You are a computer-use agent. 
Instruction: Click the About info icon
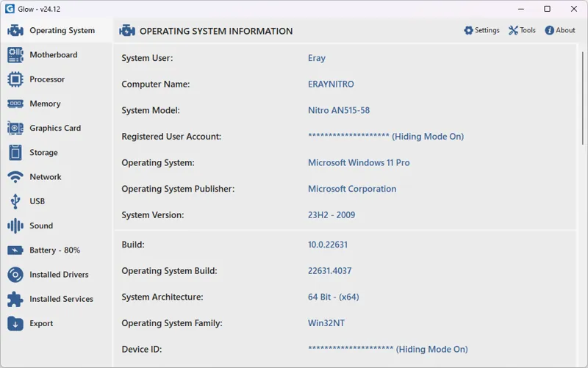point(549,30)
